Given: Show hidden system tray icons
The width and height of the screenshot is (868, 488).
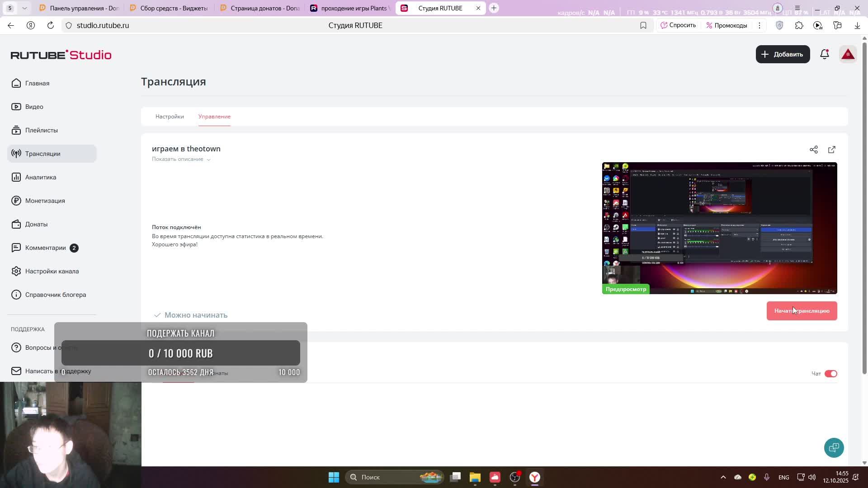Looking at the screenshot, I should point(723,477).
